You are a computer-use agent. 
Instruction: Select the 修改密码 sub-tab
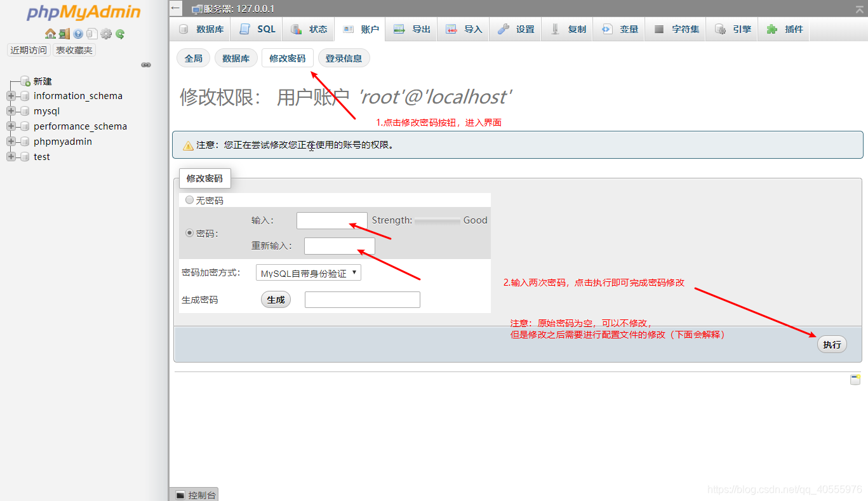pos(288,58)
